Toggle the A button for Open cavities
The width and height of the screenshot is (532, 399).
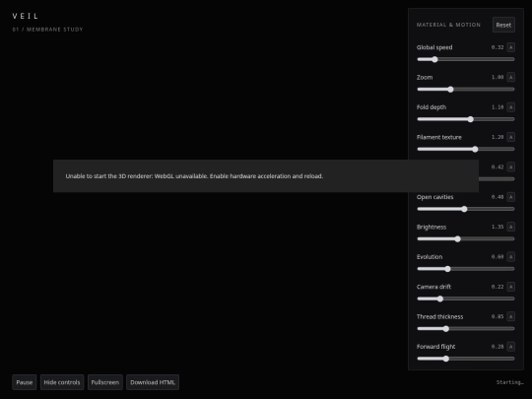(510, 197)
